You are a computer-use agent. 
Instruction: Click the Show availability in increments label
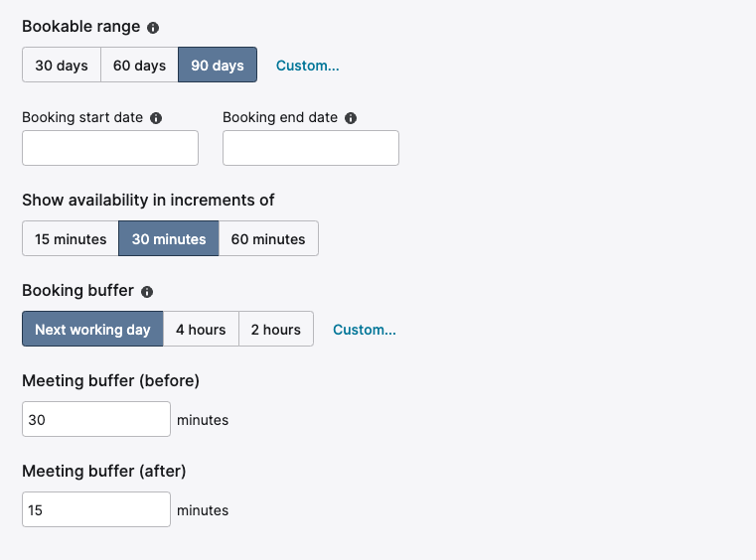tap(148, 200)
